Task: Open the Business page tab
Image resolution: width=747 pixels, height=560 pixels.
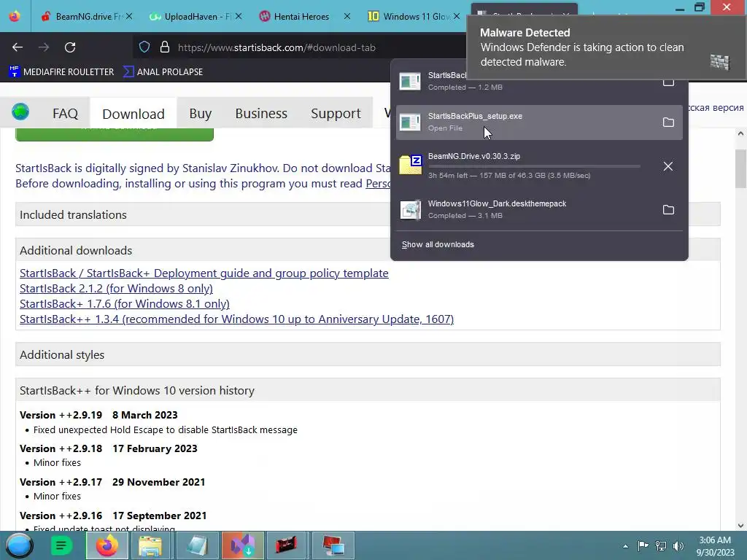Action: pyautogui.click(x=261, y=113)
